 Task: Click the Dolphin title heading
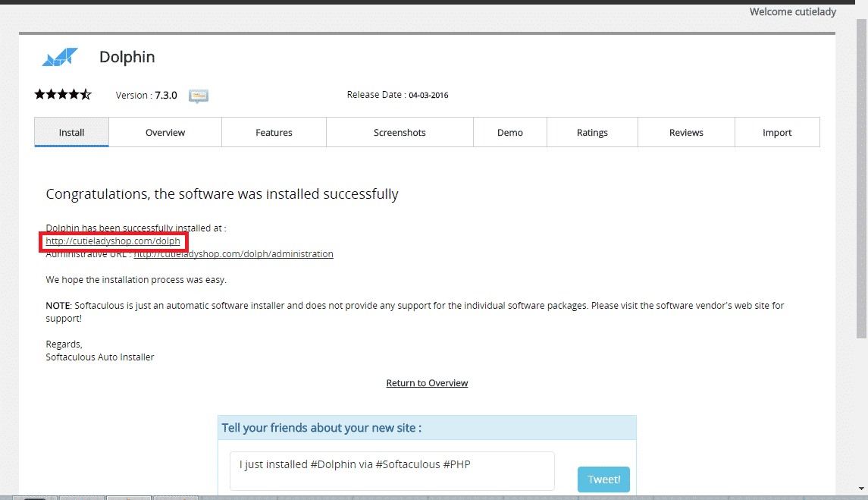pos(127,57)
